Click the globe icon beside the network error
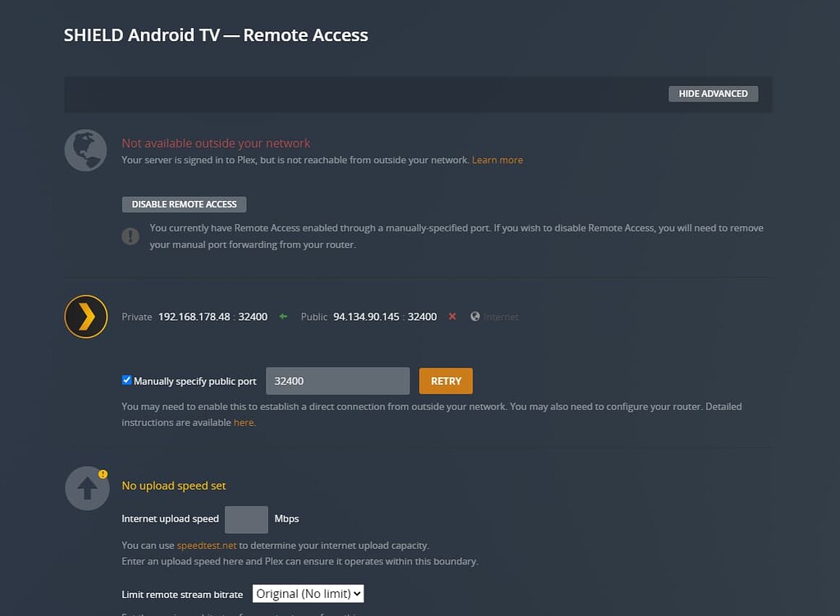This screenshot has height=616, width=840. point(85,150)
